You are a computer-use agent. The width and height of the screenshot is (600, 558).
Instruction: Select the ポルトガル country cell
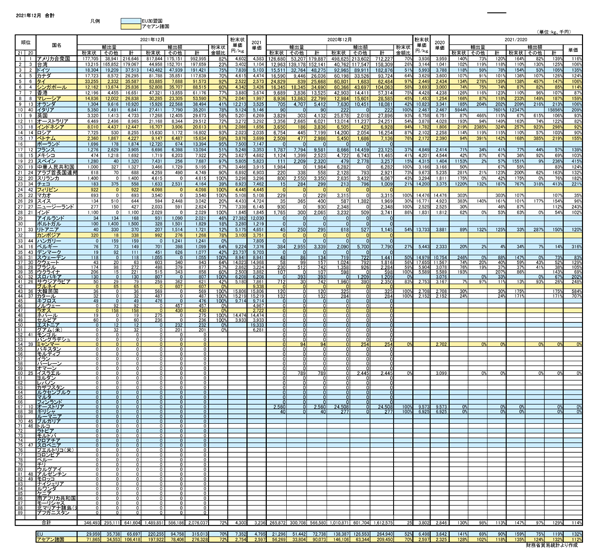[x=57, y=224]
